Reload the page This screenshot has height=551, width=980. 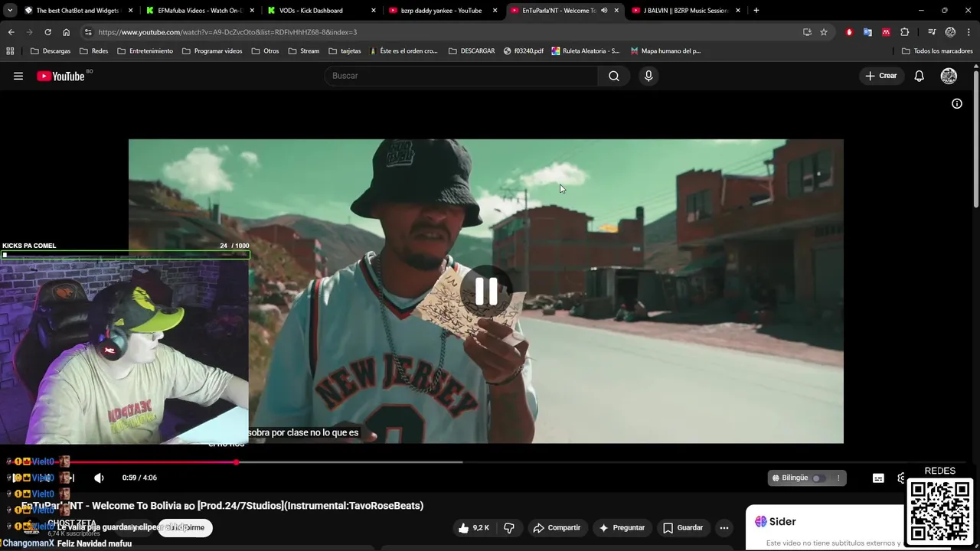tap(47, 32)
